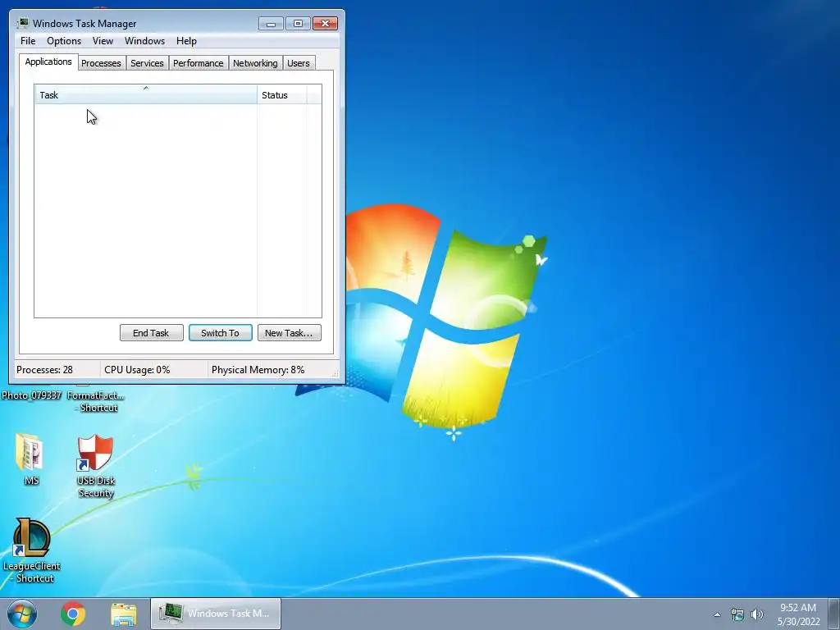Image resolution: width=840 pixels, height=630 pixels.
Task: Select the LeagueClient shortcut desktop icon
Action: tap(32, 550)
